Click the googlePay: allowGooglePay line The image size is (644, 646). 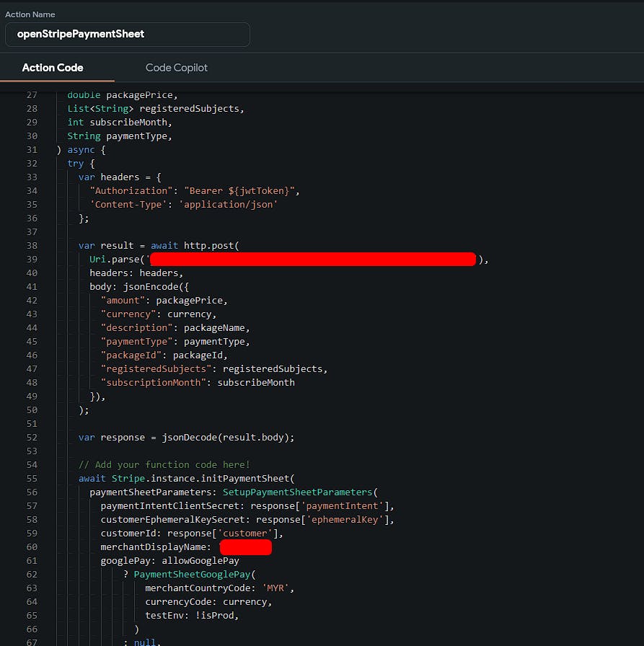click(x=169, y=561)
